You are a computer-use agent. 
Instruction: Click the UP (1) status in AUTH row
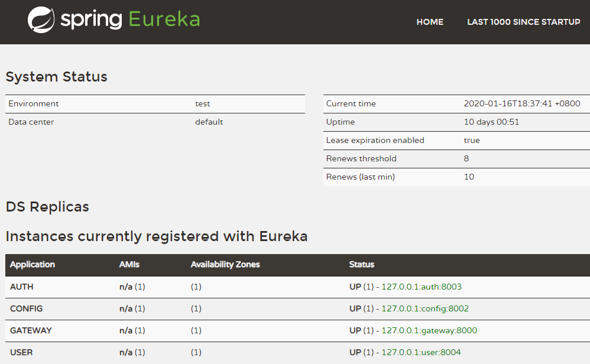361,287
